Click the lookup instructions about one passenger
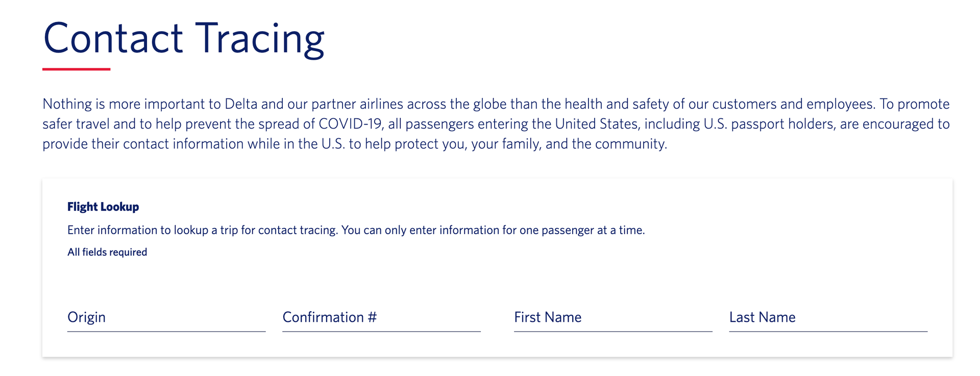This screenshot has width=980, height=376. point(356,230)
